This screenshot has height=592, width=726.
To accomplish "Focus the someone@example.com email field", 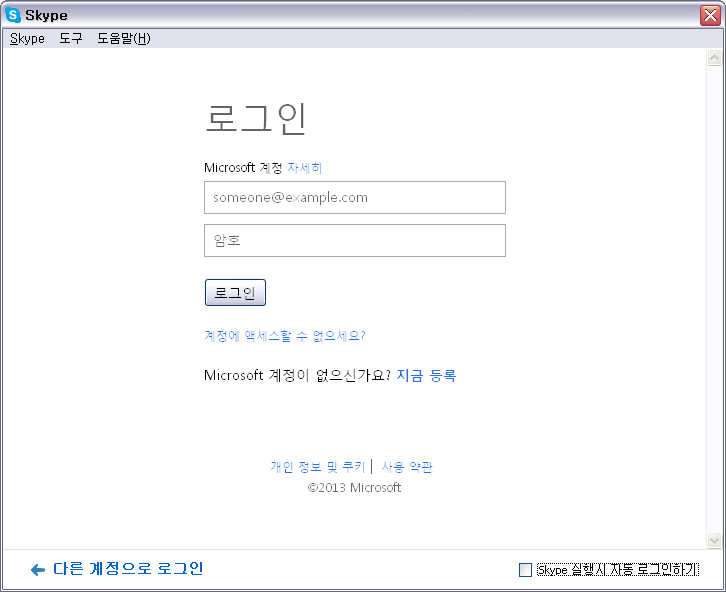I will pos(355,198).
